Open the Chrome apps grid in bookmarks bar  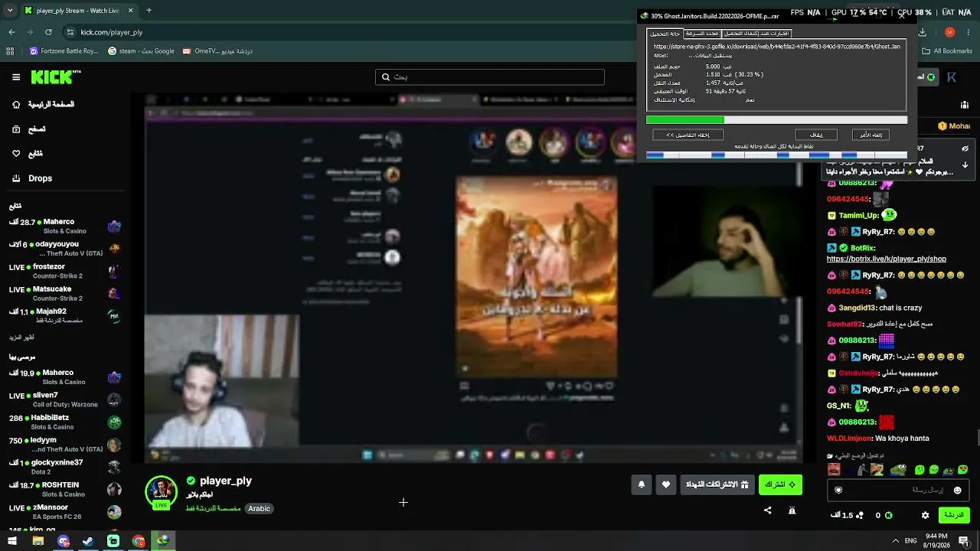[x=10, y=51]
